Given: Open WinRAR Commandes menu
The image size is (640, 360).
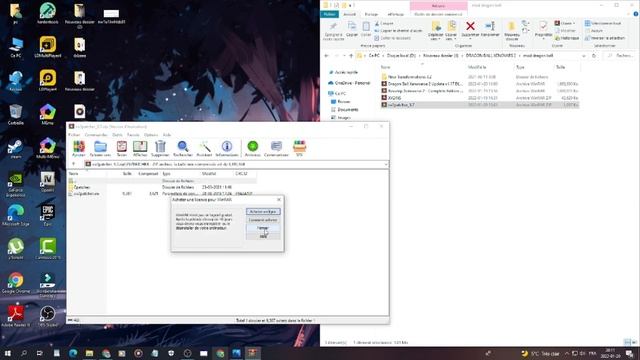Looking at the screenshot, I should click(96, 135).
